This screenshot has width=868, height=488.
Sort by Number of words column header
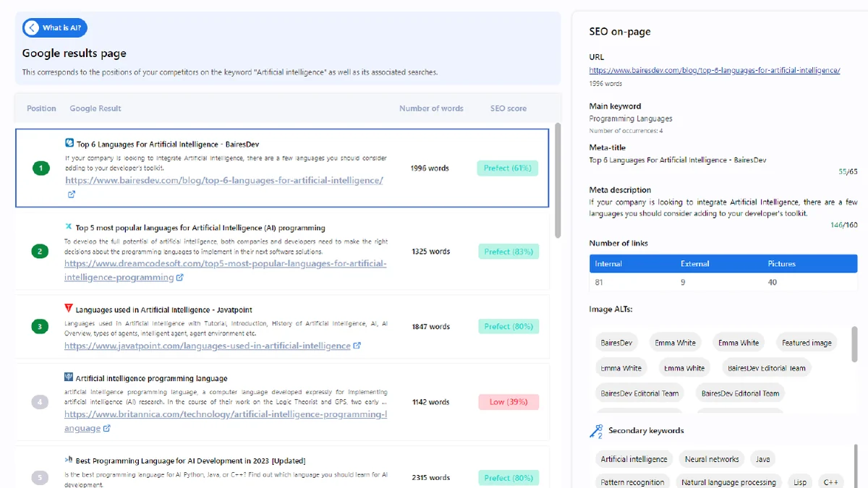coord(431,108)
